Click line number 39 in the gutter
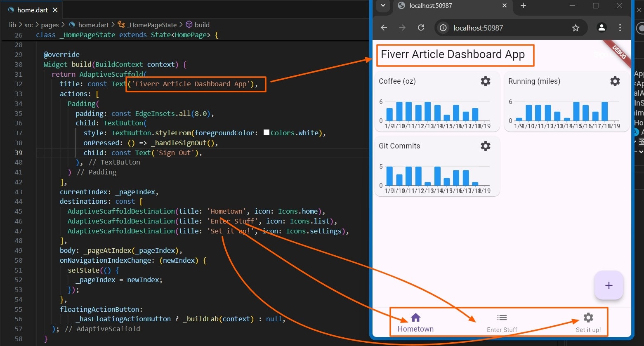The height and width of the screenshot is (346, 644). click(19, 153)
